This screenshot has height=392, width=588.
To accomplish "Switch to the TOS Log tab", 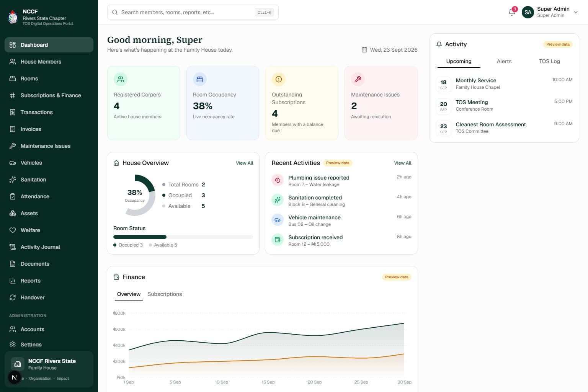I will [x=549, y=61].
